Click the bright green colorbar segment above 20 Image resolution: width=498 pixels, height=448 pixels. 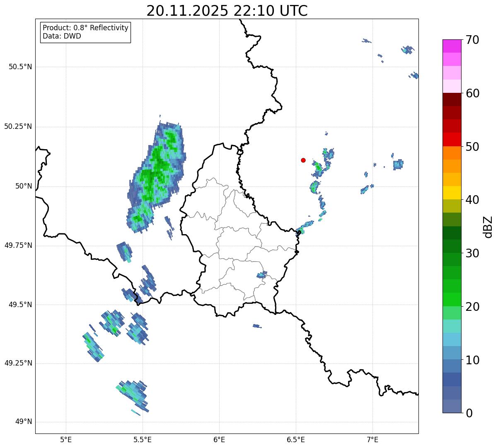click(452, 300)
